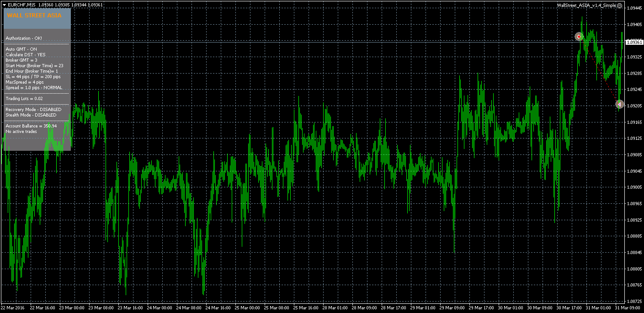The height and width of the screenshot is (313, 644).
Task: Click the red dashed trade line
Action: (599, 71)
